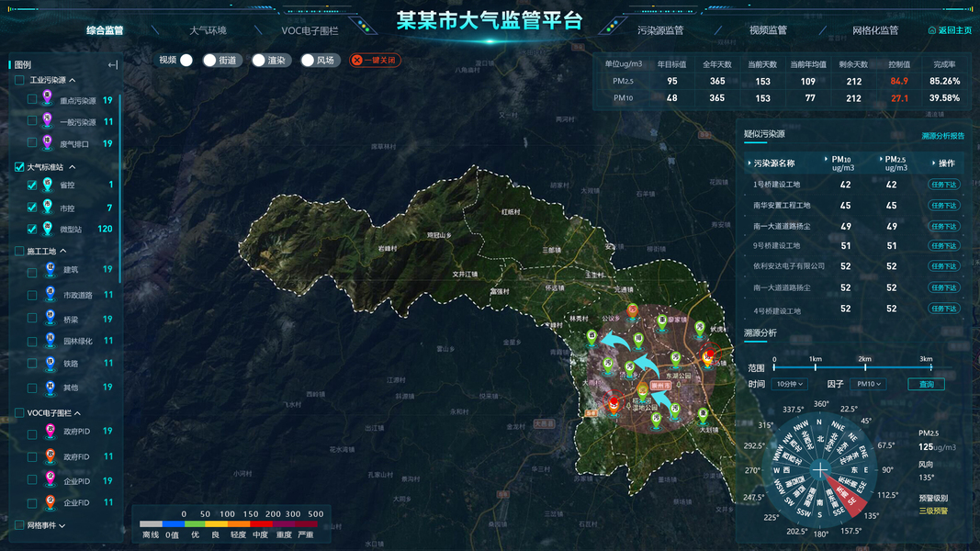Screen dimensions: 980x551
Task: Click the 铁路 marker icon
Action: pyautogui.click(x=51, y=363)
